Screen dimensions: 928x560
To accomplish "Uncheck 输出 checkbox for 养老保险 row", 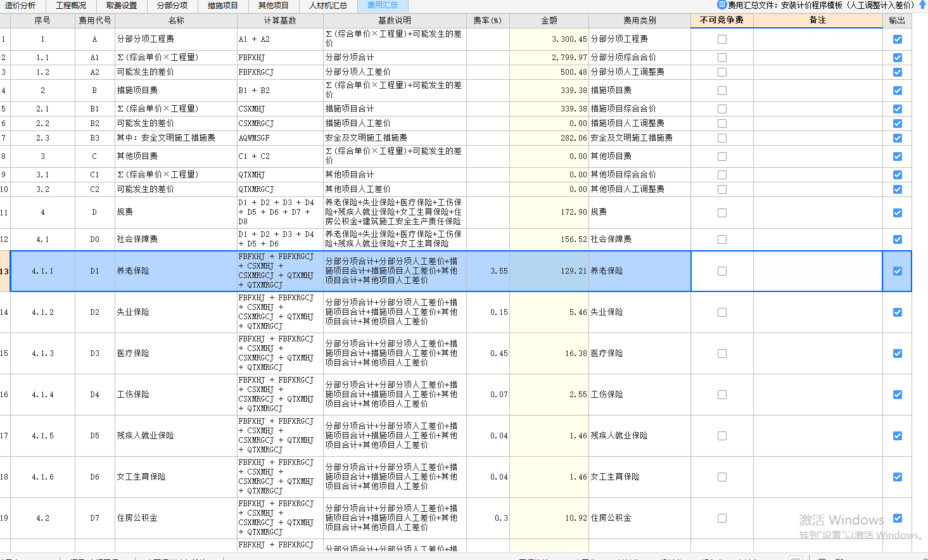I will point(898,271).
